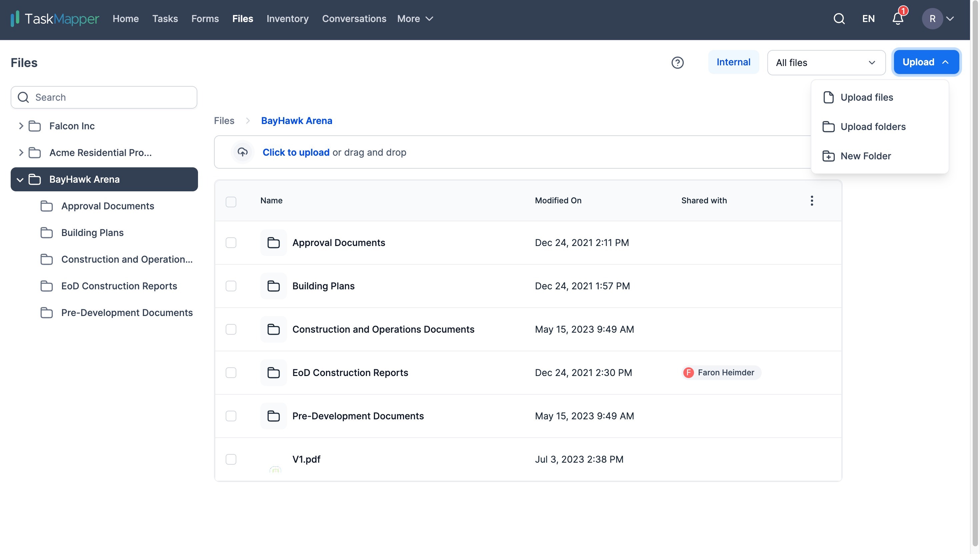
Task: Check the Construction and Operations Documents checkbox
Action: pyautogui.click(x=231, y=330)
